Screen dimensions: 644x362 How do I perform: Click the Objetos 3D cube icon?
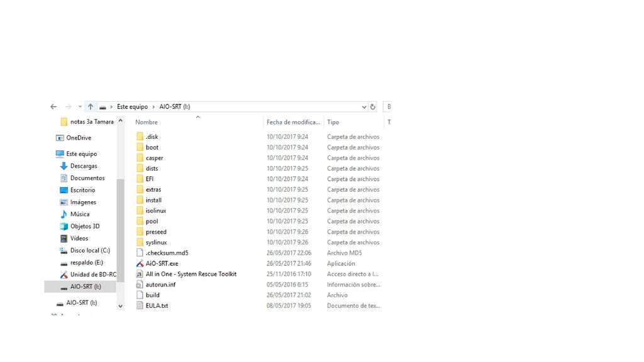click(64, 226)
